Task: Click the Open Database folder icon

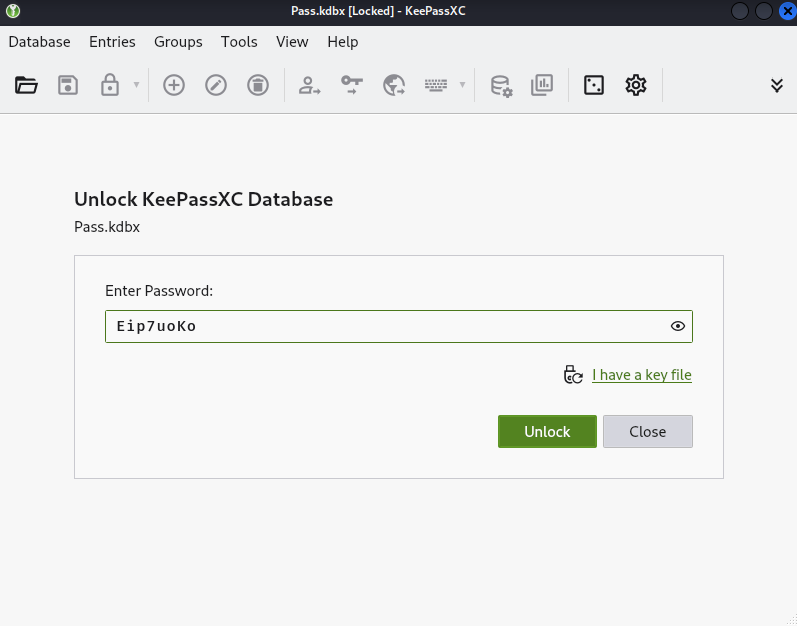Action: coord(26,85)
